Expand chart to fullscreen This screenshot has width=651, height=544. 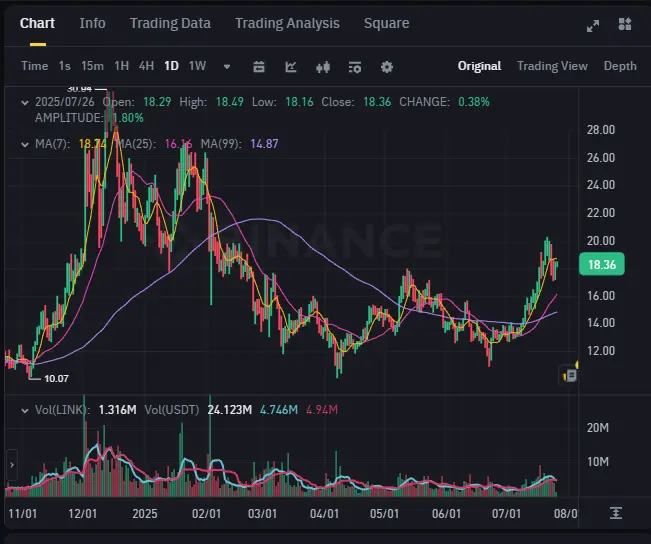click(592, 26)
